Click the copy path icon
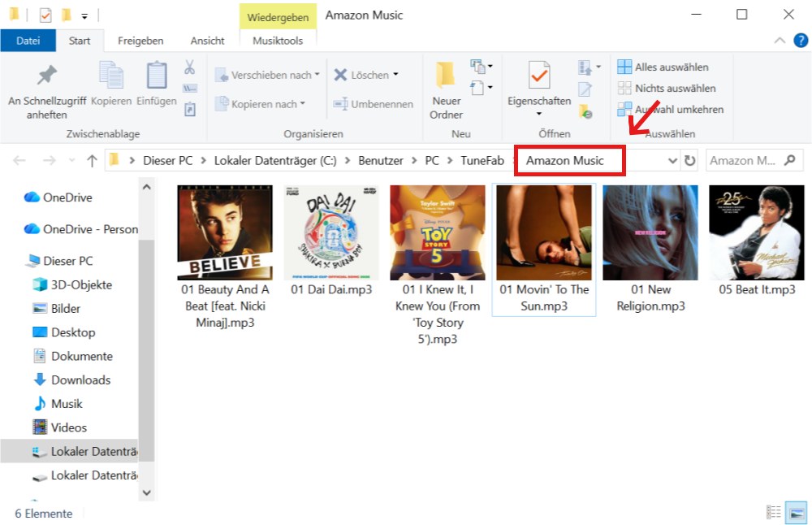Screen dimensions: 812x525 pos(189,88)
